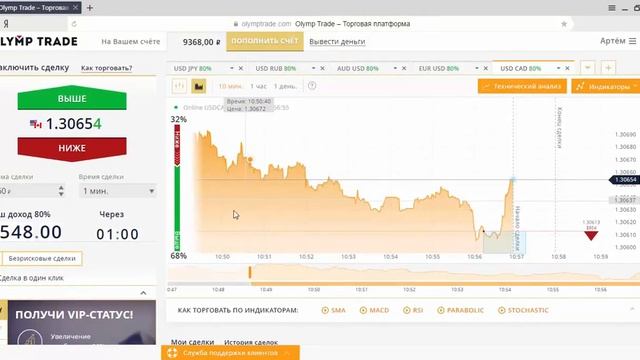Click the current price label 1.30654
This screenshot has width=640, height=360.
click(x=624, y=180)
